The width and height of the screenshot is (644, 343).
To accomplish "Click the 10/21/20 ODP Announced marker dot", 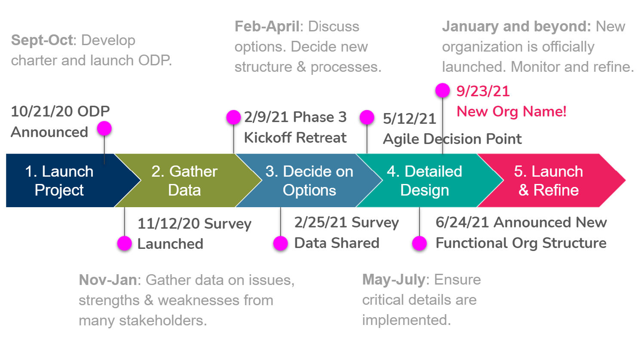I will 104,128.
